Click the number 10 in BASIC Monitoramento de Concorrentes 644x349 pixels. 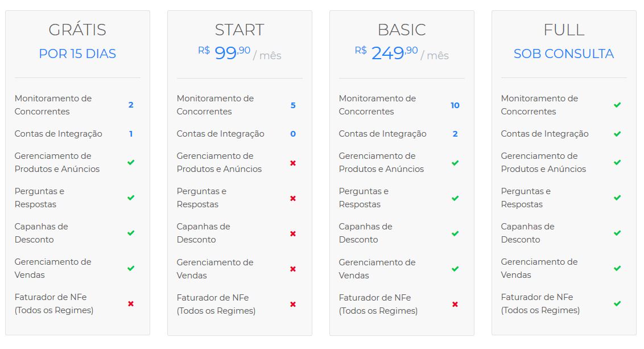point(455,105)
